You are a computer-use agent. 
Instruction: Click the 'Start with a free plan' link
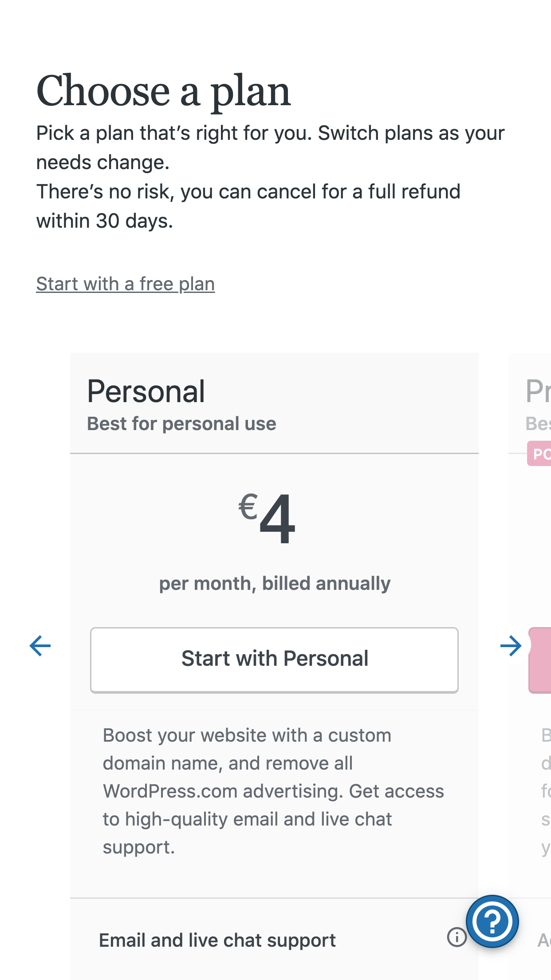click(126, 284)
